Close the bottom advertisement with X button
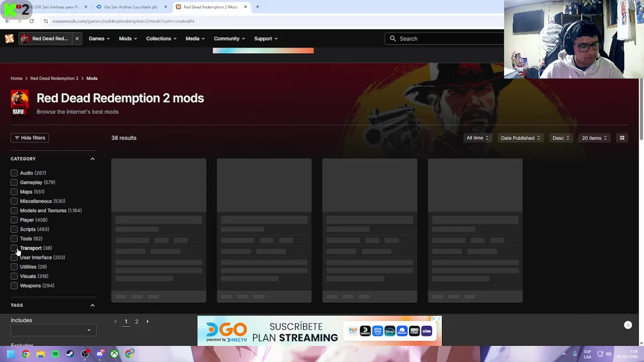 [628, 325]
